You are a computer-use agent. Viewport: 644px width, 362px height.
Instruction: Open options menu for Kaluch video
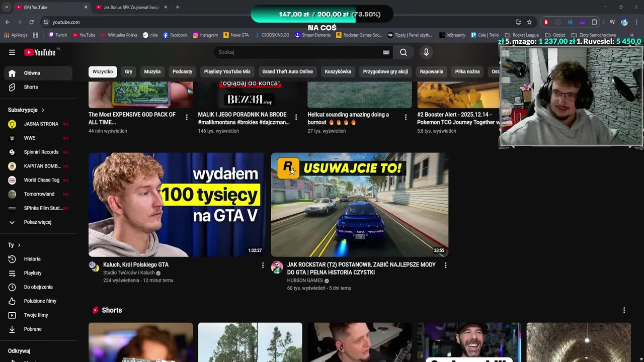coord(263,265)
